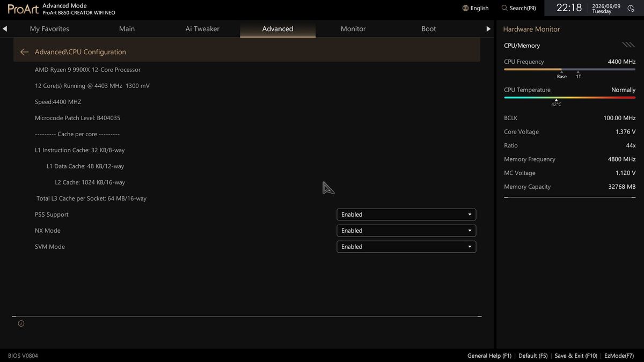Click the clock settings icon near date
Viewport: 644px width, 362px height.
pos(631,9)
